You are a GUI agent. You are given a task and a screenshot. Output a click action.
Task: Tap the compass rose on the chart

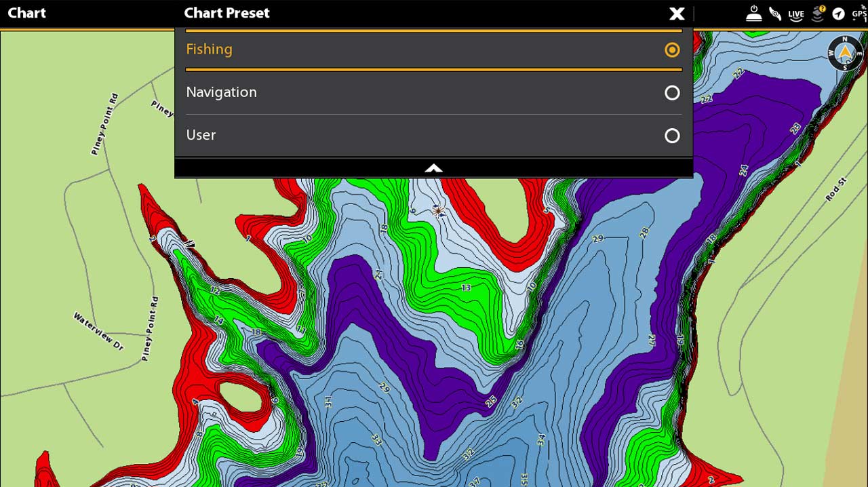845,53
